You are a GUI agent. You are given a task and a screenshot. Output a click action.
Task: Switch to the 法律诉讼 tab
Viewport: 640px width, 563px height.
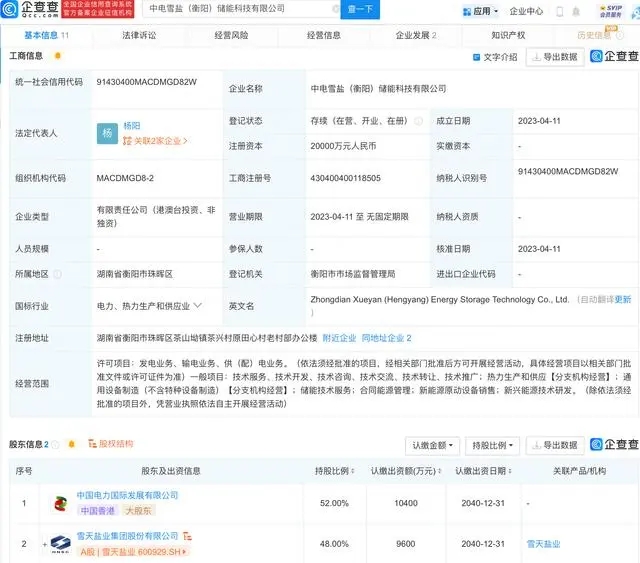[x=138, y=34]
